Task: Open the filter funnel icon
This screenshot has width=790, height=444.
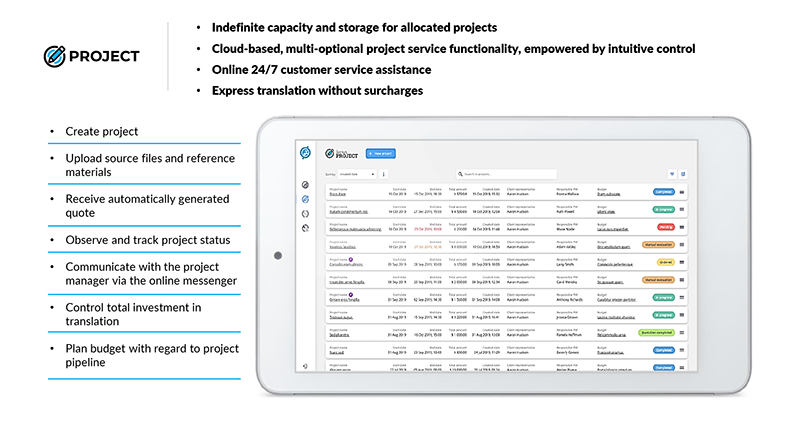Action: [671, 173]
